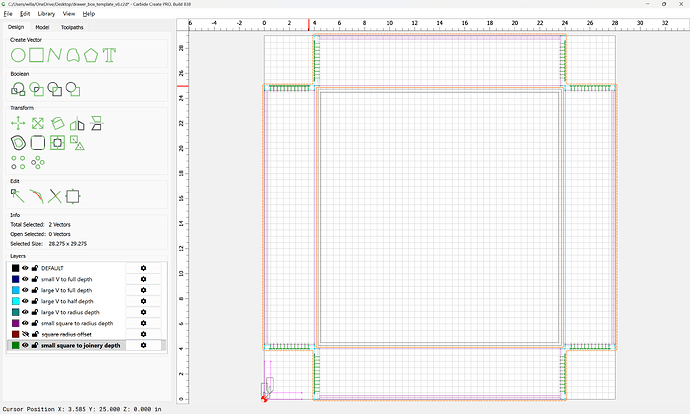690x414 pixels.
Task: Choose the Polyline drawing tool
Action: click(55, 54)
